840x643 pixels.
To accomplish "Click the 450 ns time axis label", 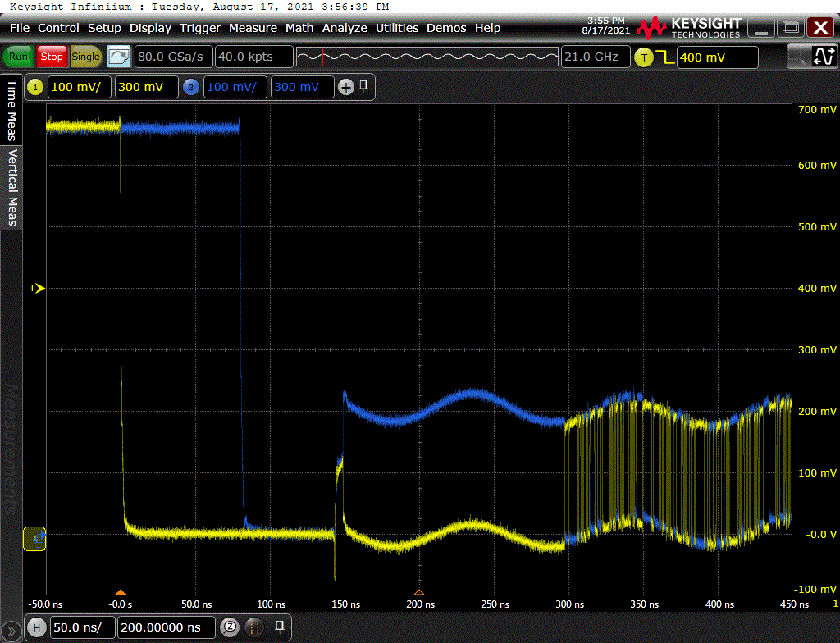I will (x=794, y=604).
